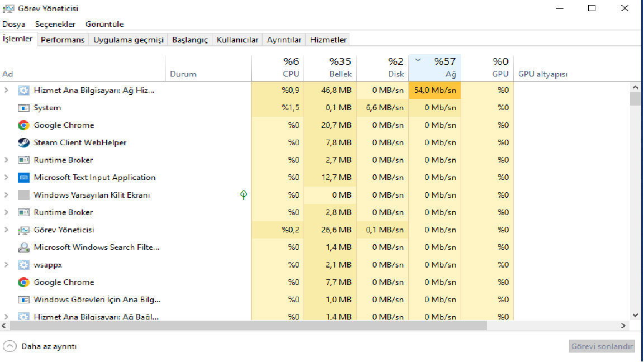644x362 pixels.
Task: Expand the Microsoft Text Input Application row
Action: coord(6,178)
